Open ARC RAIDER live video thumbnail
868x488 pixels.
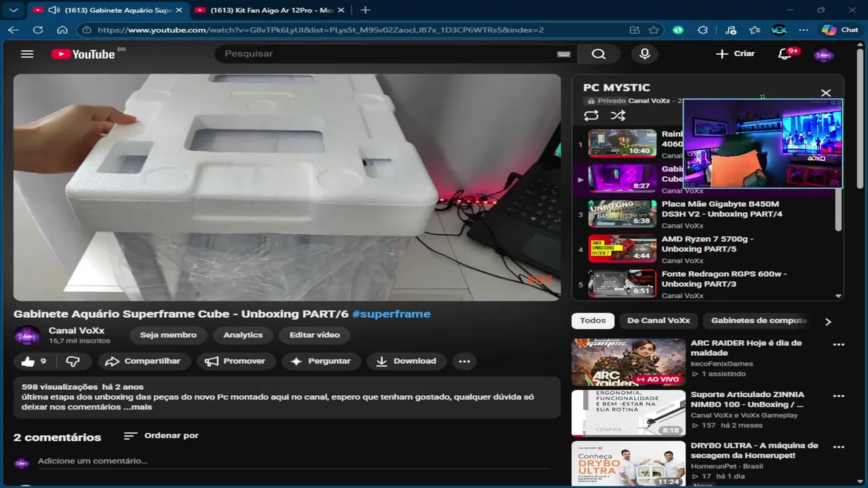(x=629, y=363)
